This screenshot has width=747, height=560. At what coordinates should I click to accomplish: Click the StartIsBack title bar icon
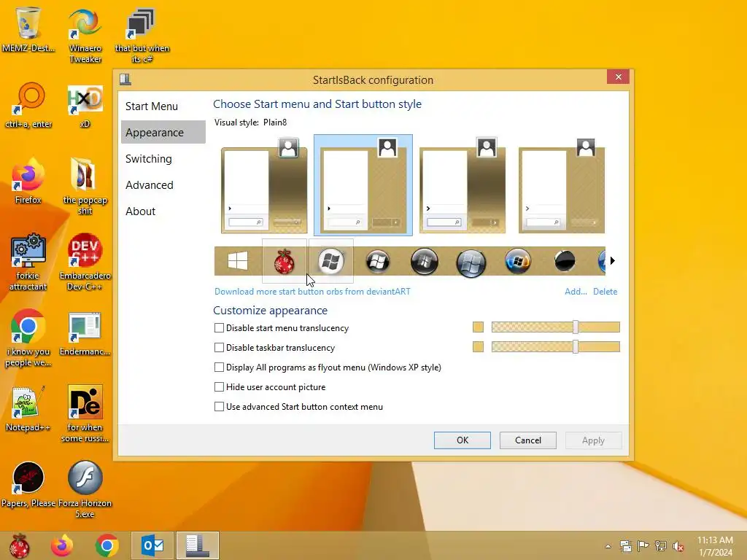coord(125,79)
